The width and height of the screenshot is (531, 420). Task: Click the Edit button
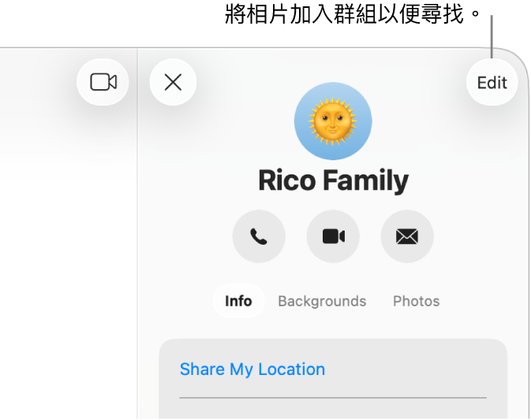coord(492,82)
